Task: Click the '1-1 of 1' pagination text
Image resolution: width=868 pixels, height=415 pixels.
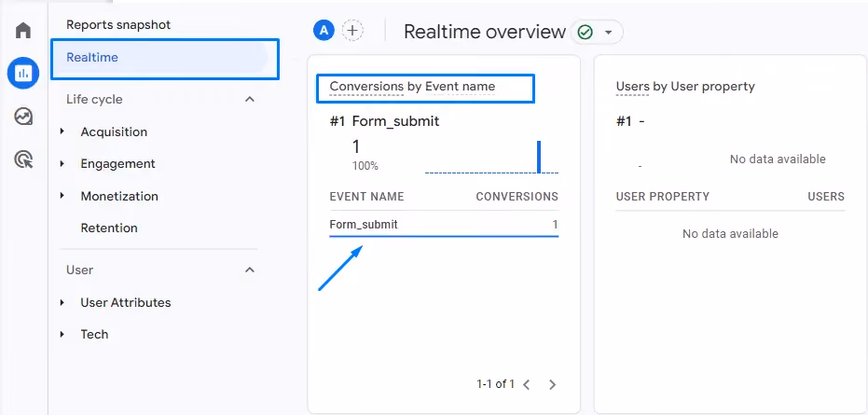Action: coord(495,384)
